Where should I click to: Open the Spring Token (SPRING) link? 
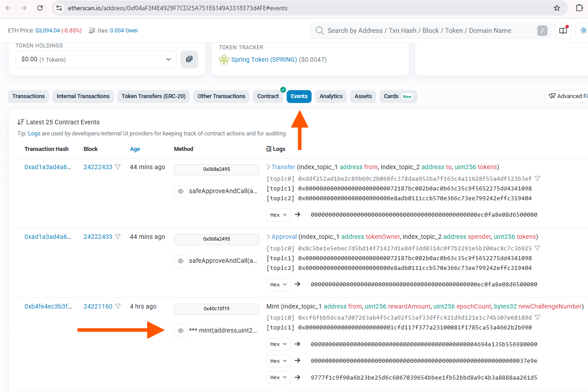pos(264,59)
